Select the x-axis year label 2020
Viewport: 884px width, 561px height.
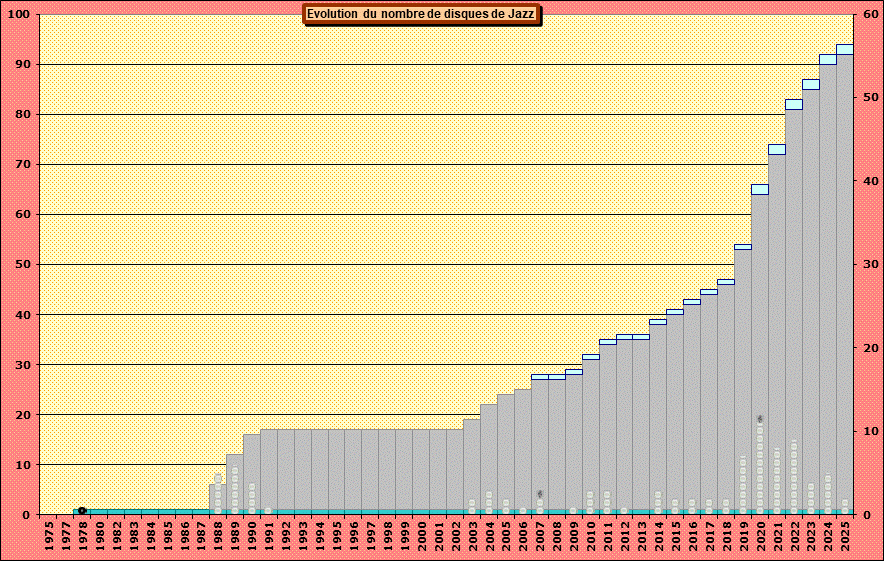[760, 535]
